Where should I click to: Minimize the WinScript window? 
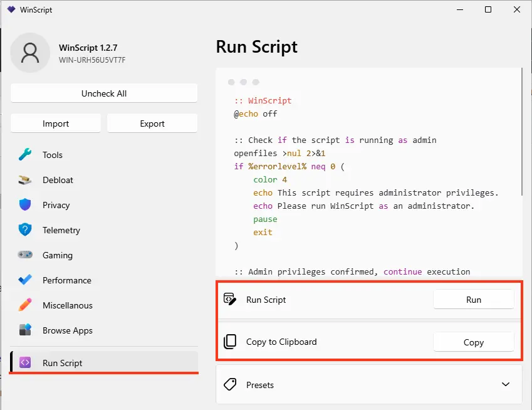click(460, 9)
